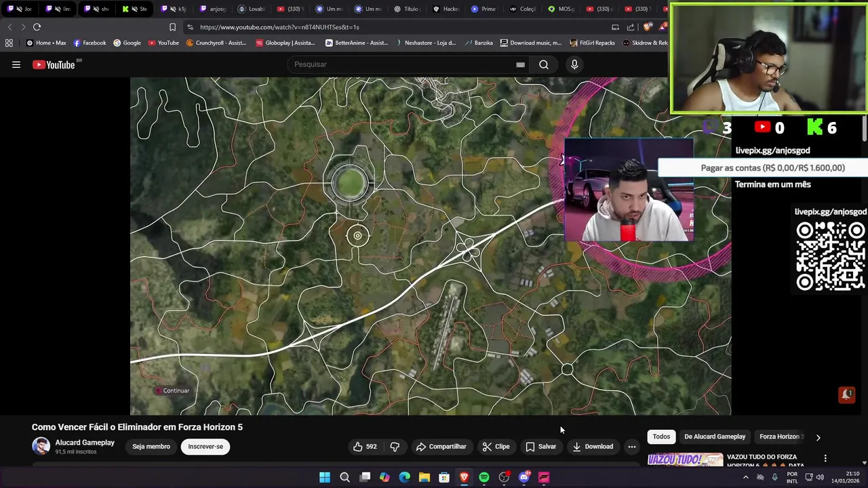
Task: Switch to the Lovable browser tab
Action: [x=252, y=9]
